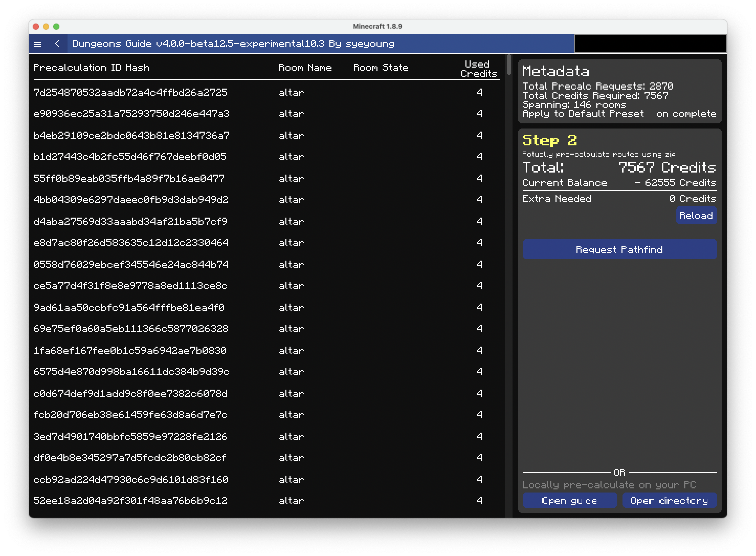Click the red close window button
Screen dimensions: 756x556
pos(36,27)
